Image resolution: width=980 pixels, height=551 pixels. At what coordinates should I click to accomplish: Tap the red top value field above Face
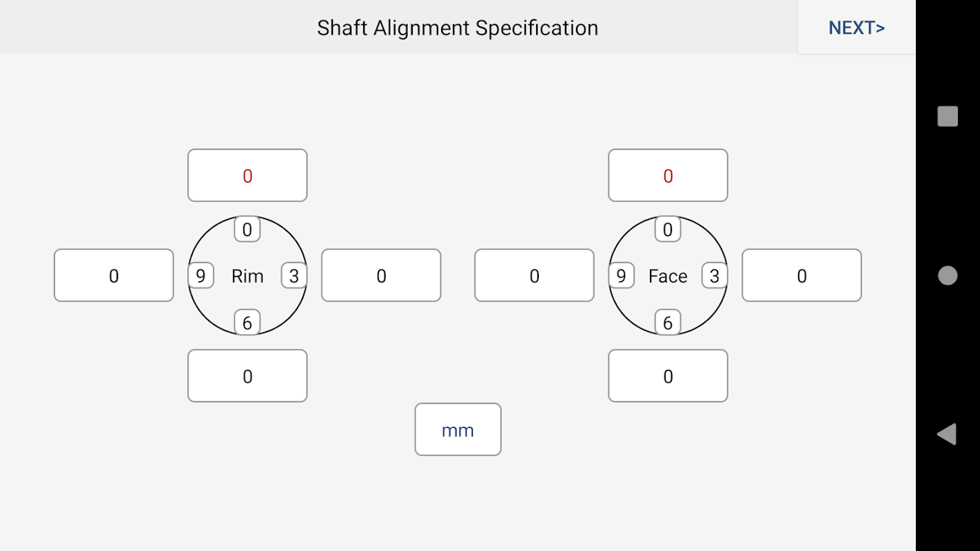[x=668, y=176]
